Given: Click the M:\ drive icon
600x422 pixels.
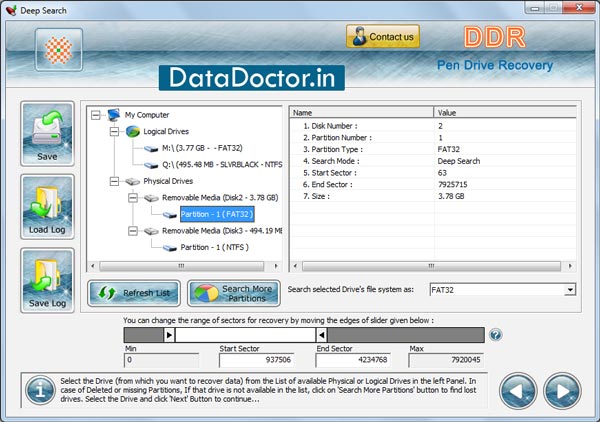Looking at the screenshot, I should tap(151, 149).
